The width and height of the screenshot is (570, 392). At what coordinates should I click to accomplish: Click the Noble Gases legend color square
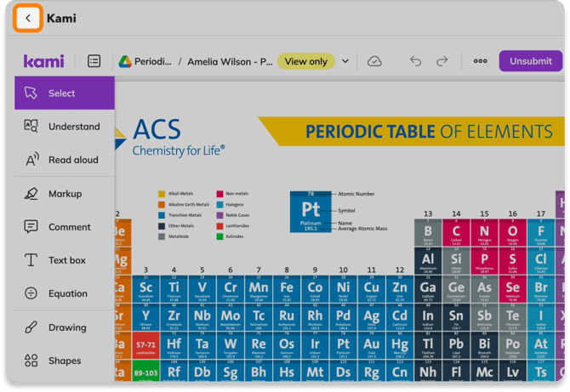point(220,215)
